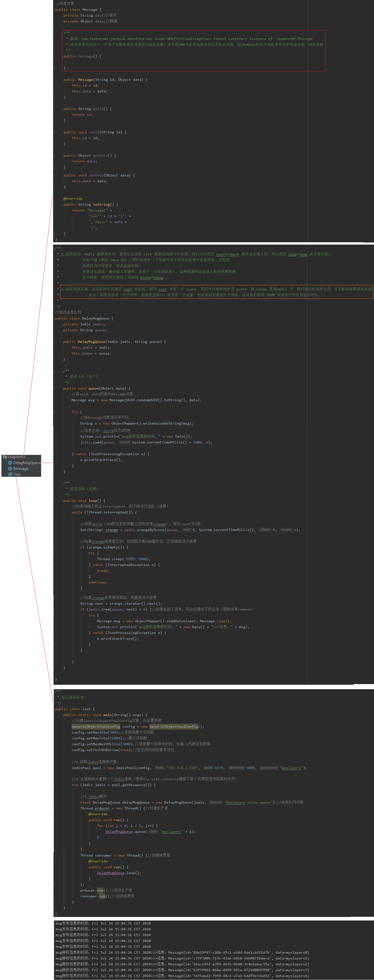Click the highlighted GenericObjectPoolConfig type declaration

pyautogui.click(x=96, y=726)
